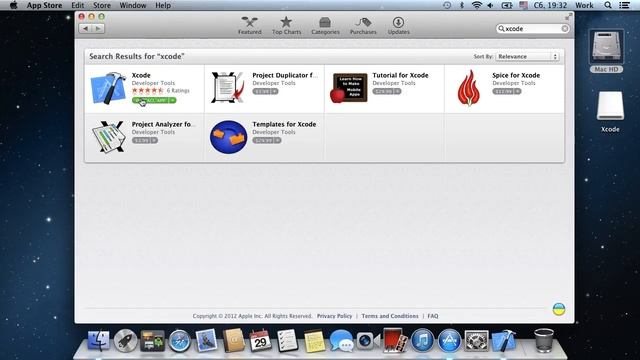Enter full screen with the window arrows icon
This screenshot has width=640, height=360.
pyautogui.click(x=568, y=17)
